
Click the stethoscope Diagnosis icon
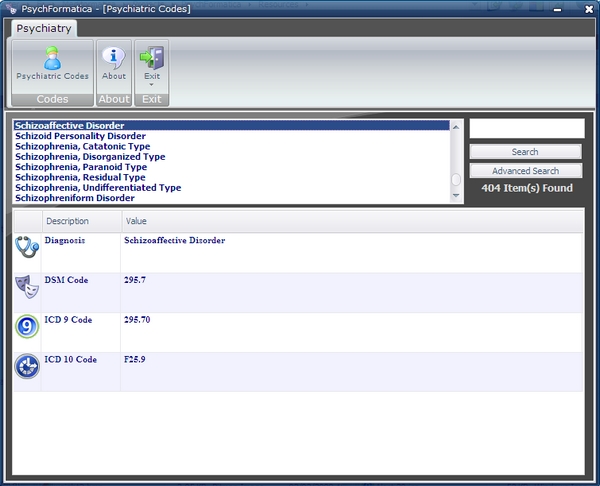pos(27,247)
